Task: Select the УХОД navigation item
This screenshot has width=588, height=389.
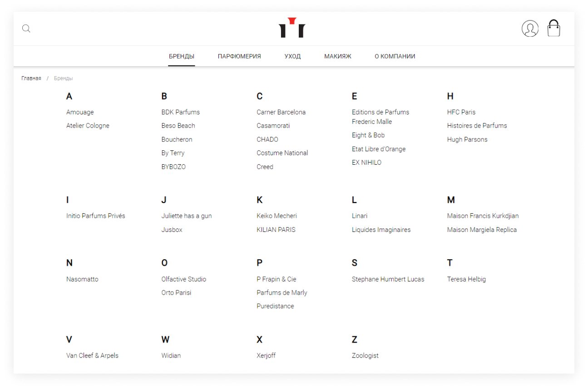Action: [x=292, y=56]
